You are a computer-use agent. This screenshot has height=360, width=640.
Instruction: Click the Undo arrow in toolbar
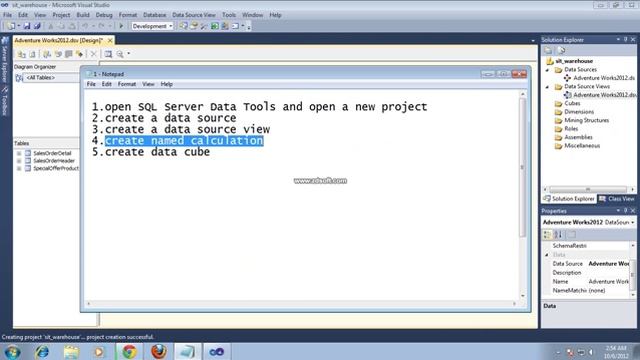[x=85, y=26]
